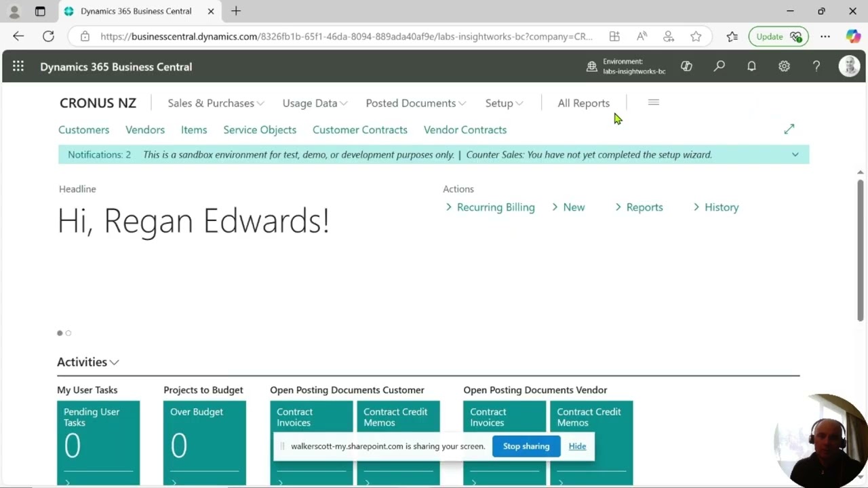
Task: Expand the History actions group
Action: pos(716,207)
